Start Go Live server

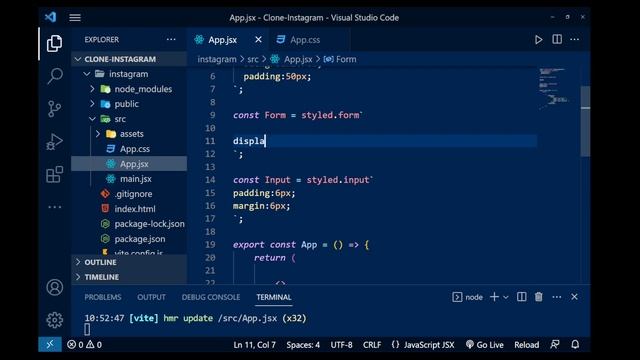(485, 344)
